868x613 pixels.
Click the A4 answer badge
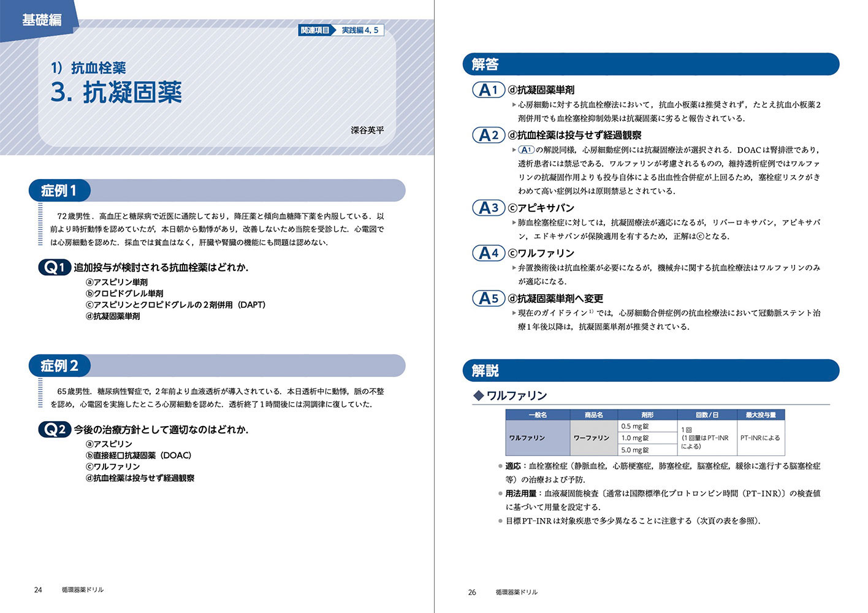[488, 253]
